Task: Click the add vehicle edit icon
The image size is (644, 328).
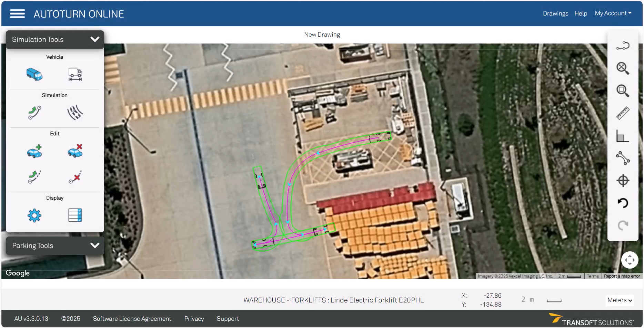Action: pyautogui.click(x=34, y=151)
